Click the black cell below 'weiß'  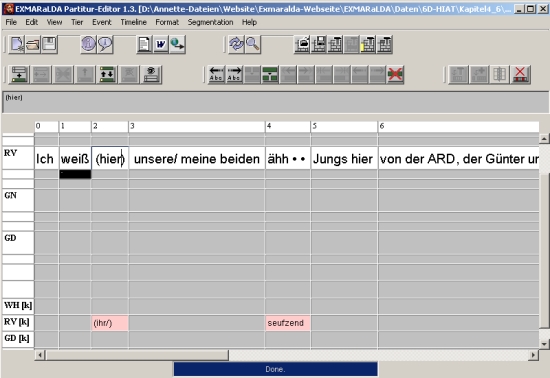click(75, 174)
